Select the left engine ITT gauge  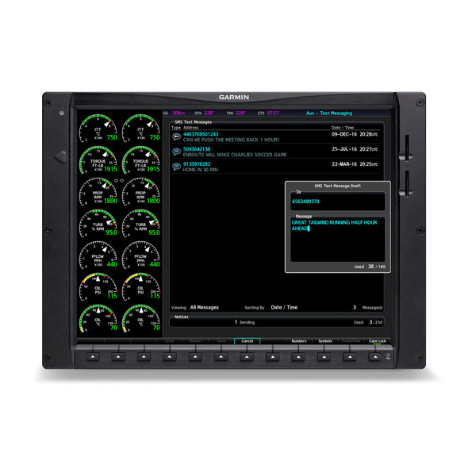pos(98,129)
